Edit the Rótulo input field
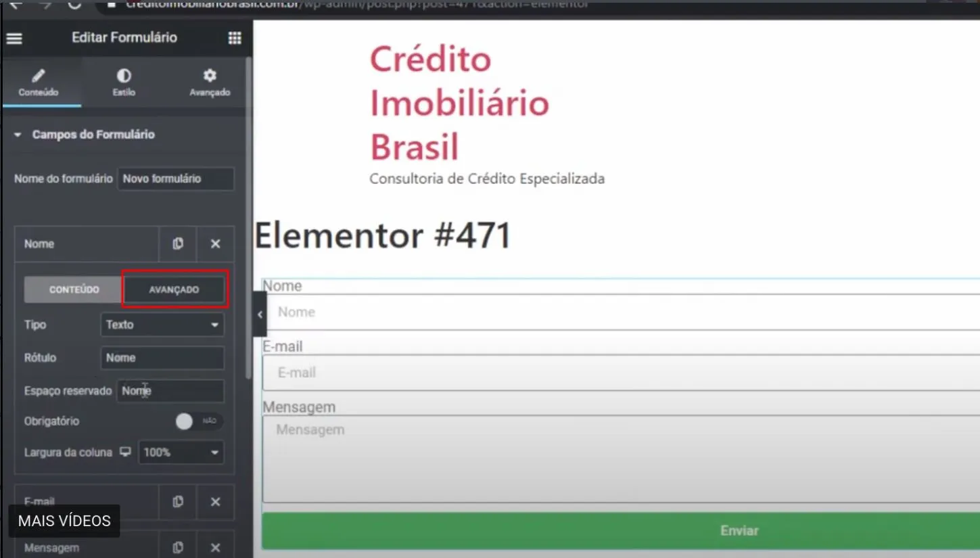980x558 pixels. pos(162,358)
